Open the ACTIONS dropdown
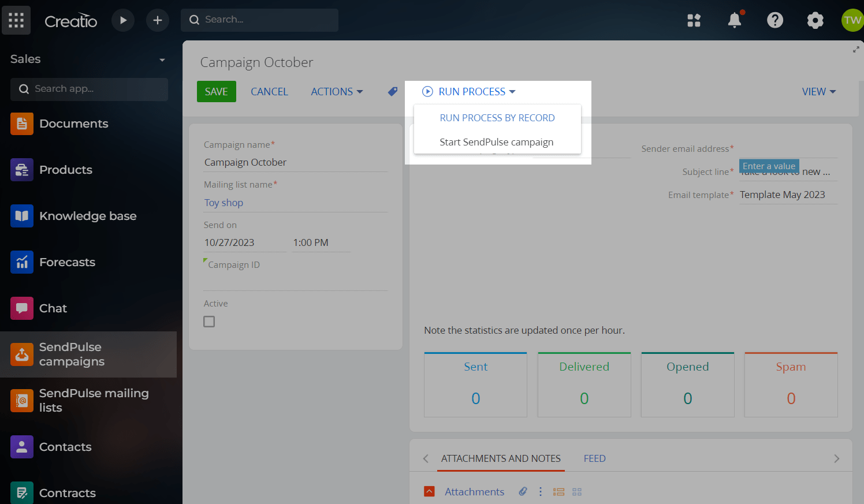864x504 pixels. pos(337,92)
